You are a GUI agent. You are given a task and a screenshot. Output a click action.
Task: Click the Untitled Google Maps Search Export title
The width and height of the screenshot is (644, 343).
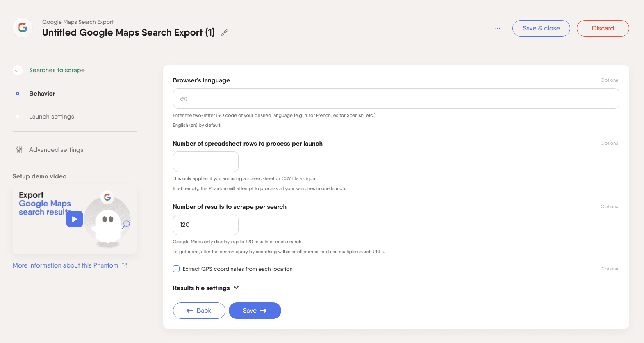pos(129,32)
